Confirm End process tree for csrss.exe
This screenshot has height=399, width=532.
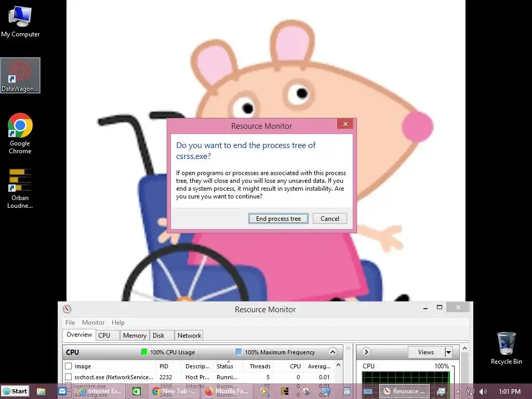pyautogui.click(x=278, y=219)
